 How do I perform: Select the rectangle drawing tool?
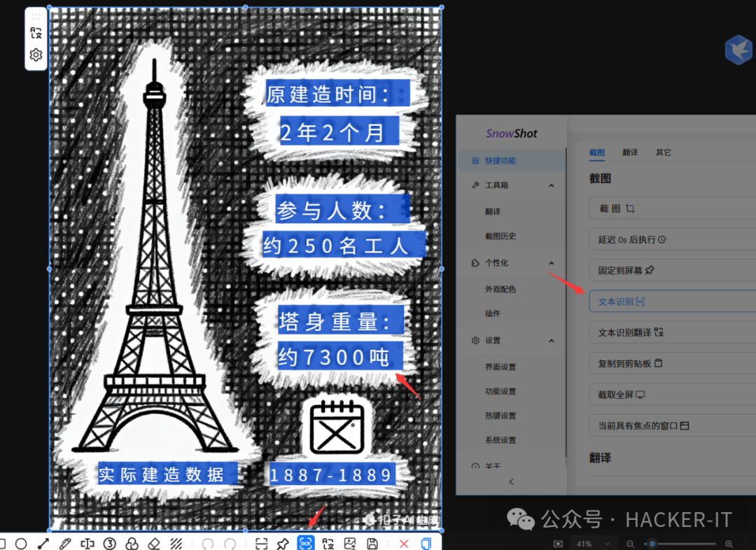tap(5, 544)
